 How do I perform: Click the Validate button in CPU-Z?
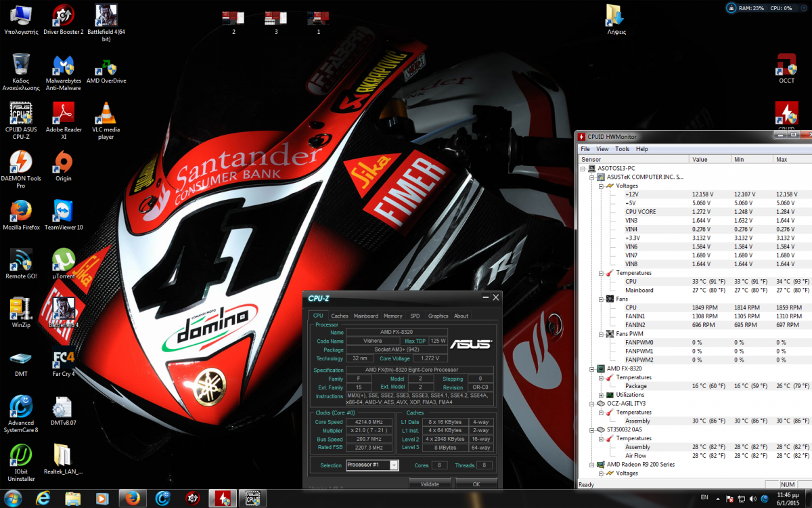pyautogui.click(x=430, y=484)
